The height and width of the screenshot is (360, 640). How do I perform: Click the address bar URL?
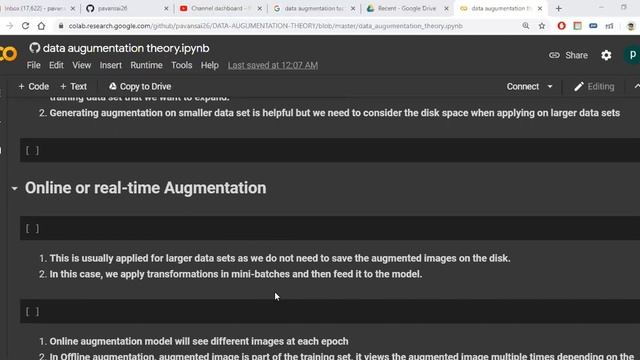pyautogui.click(x=265, y=26)
